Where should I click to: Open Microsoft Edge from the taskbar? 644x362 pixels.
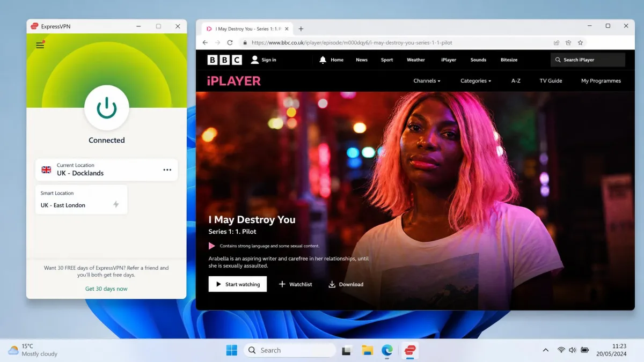(387, 350)
